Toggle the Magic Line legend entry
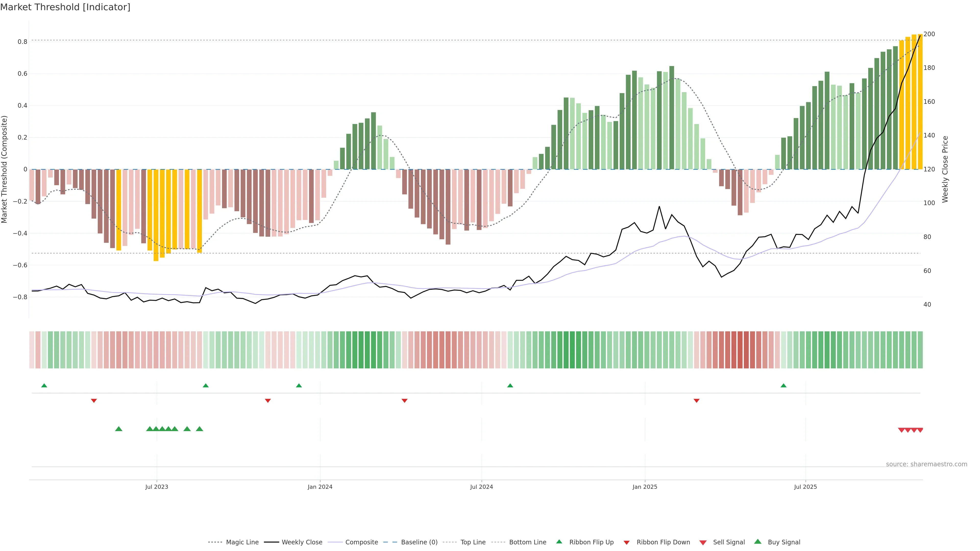The width and height of the screenshot is (980, 551). (x=242, y=542)
